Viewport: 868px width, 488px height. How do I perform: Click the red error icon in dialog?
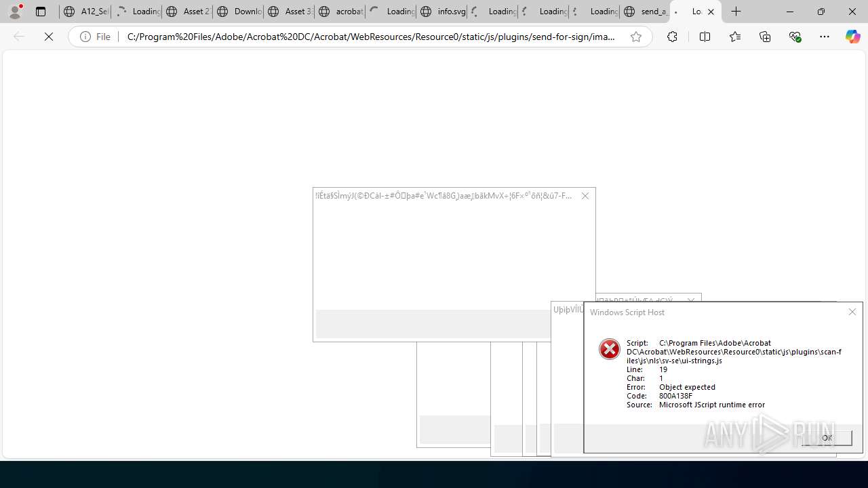(x=610, y=349)
